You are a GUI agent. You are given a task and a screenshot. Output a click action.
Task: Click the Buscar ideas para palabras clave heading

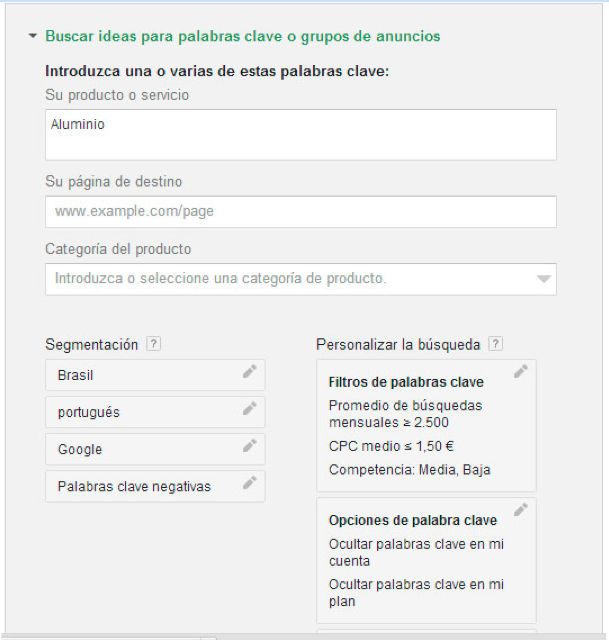click(243, 36)
